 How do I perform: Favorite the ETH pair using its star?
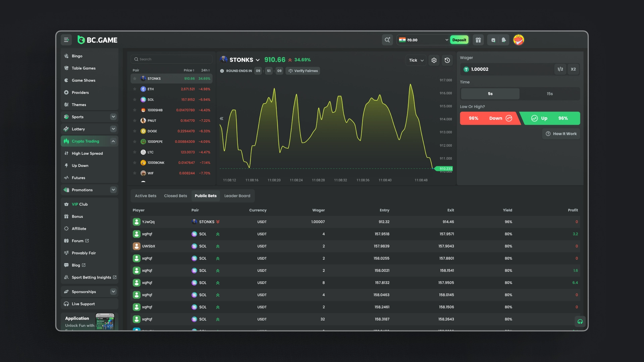pyautogui.click(x=135, y=89)
